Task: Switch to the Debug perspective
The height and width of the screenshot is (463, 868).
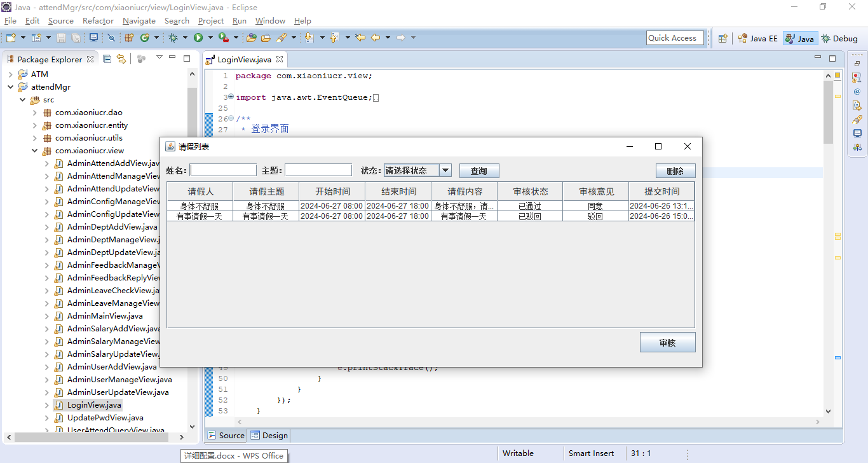Action: coord(839,38)
